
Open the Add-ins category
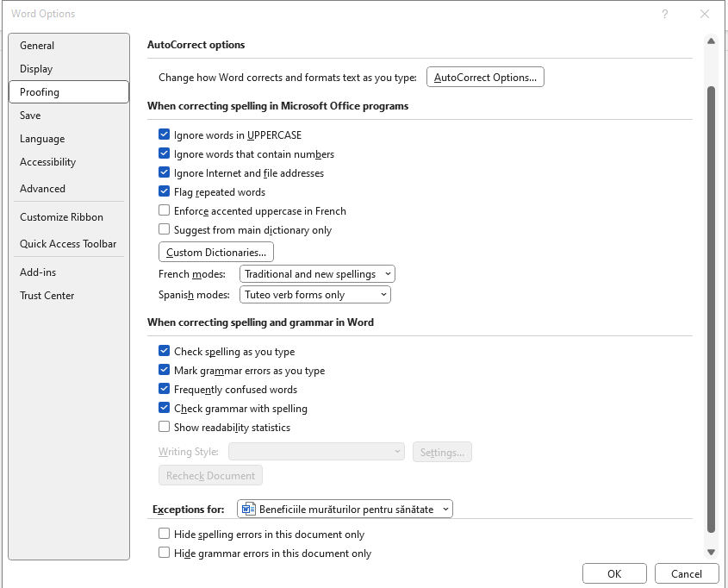click(69, 272)
